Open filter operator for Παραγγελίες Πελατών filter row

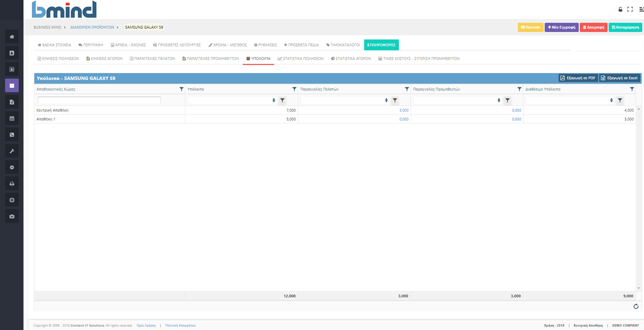click(x=395, y=100)
